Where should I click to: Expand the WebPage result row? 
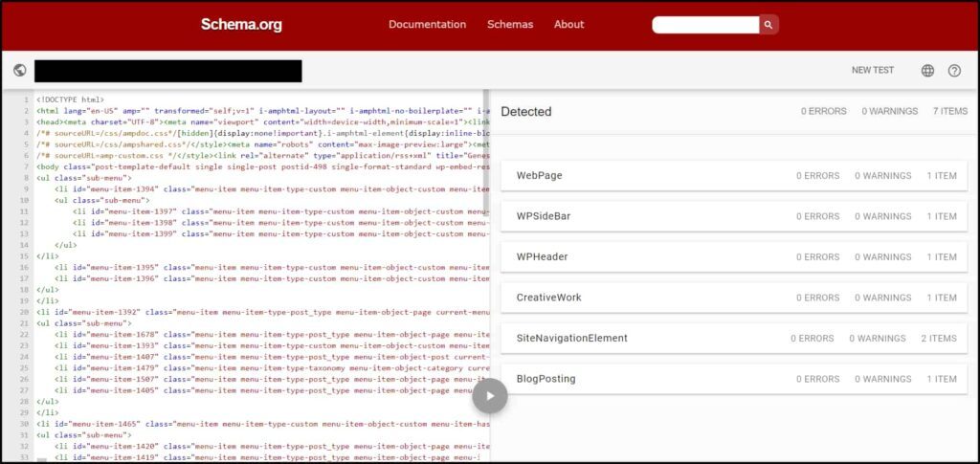coord(734,175)
